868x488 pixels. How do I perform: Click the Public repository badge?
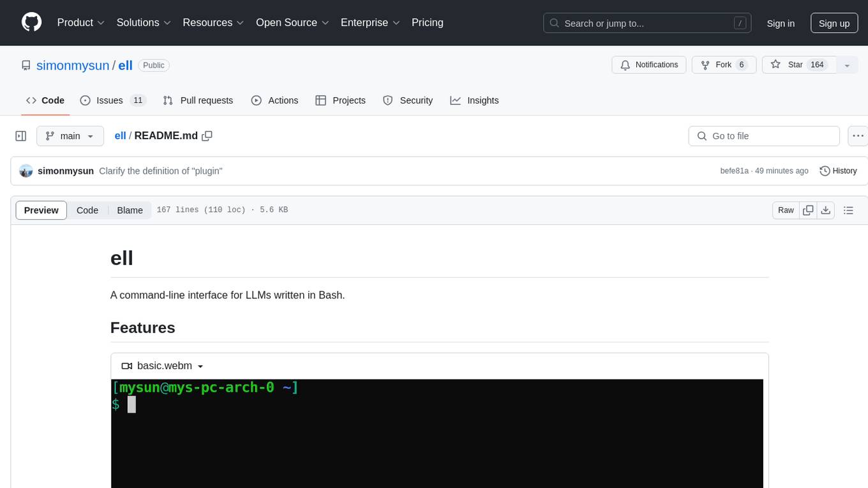[154, 65]
